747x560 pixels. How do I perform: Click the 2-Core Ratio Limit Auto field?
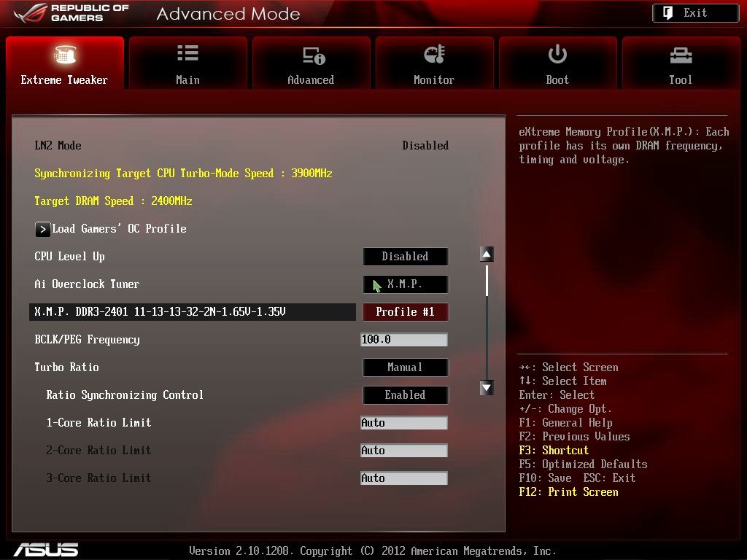coord(404,451)
